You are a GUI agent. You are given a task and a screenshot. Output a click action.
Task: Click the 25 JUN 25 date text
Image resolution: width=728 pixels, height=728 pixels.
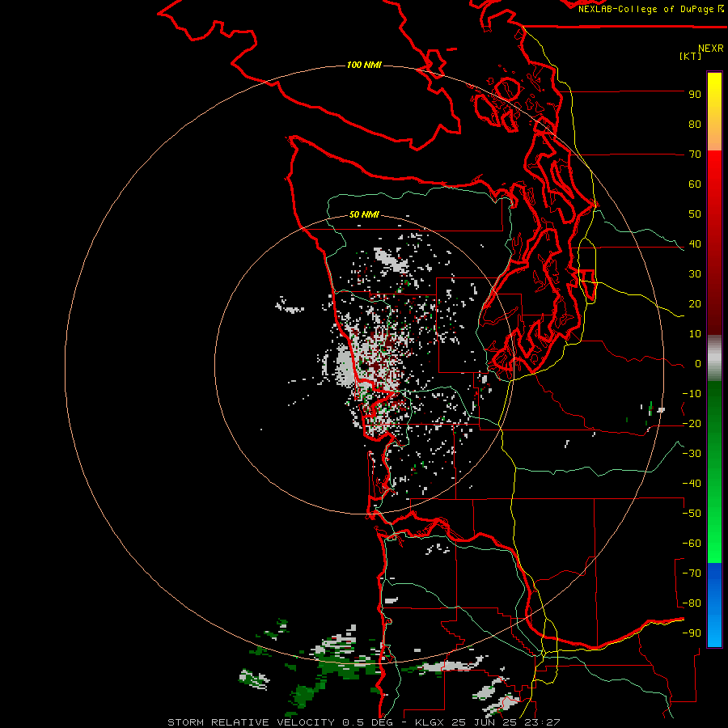[x=485, y=722]
